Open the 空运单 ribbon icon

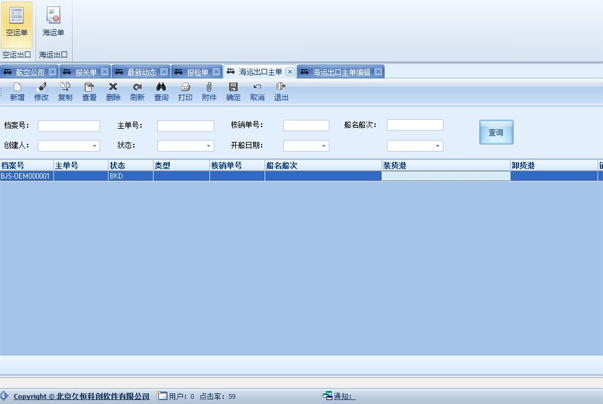tap(16, 22)
